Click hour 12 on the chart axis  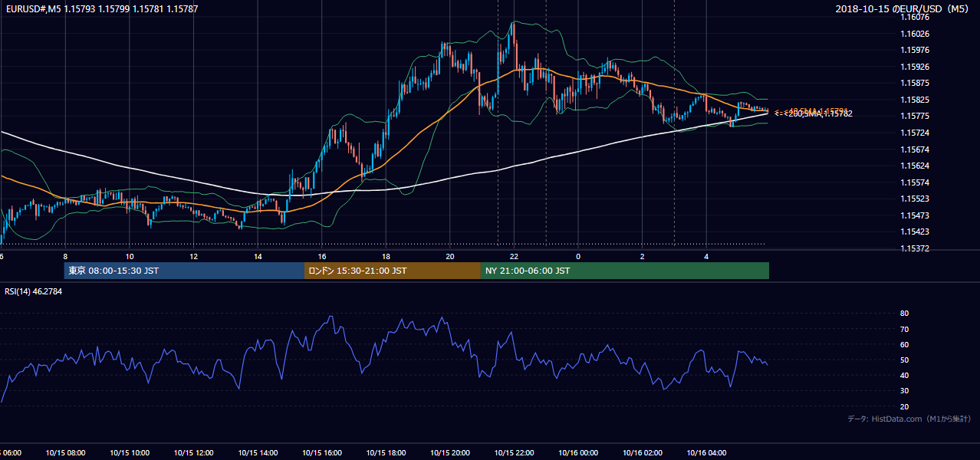tap(194, 256)
